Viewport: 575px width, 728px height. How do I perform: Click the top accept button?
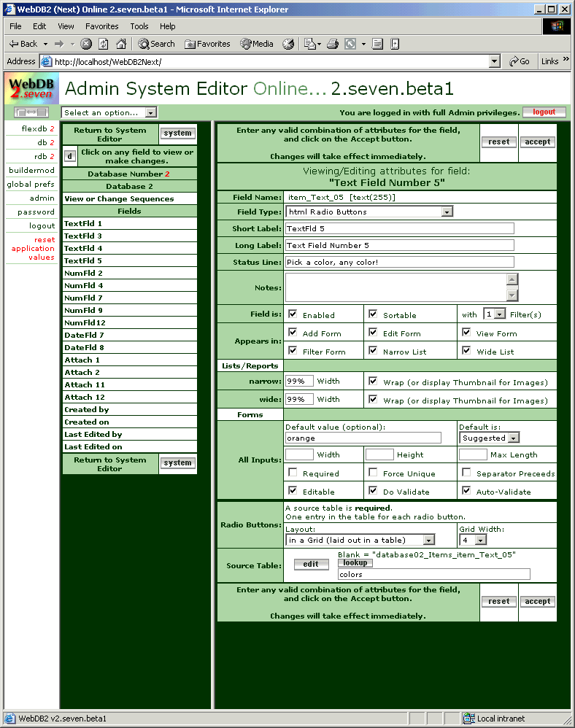(x=537, y=142)
